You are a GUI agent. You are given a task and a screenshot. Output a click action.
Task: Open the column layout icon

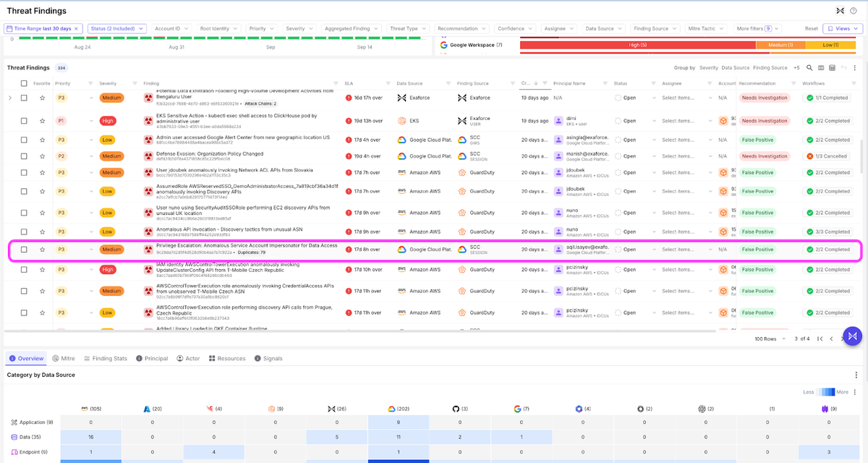[x=821, y=68]
